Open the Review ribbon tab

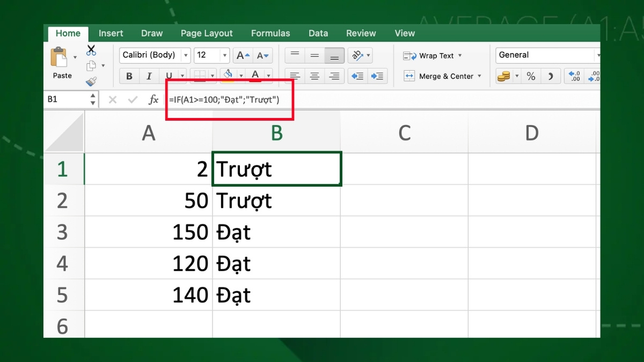point(361,33)
